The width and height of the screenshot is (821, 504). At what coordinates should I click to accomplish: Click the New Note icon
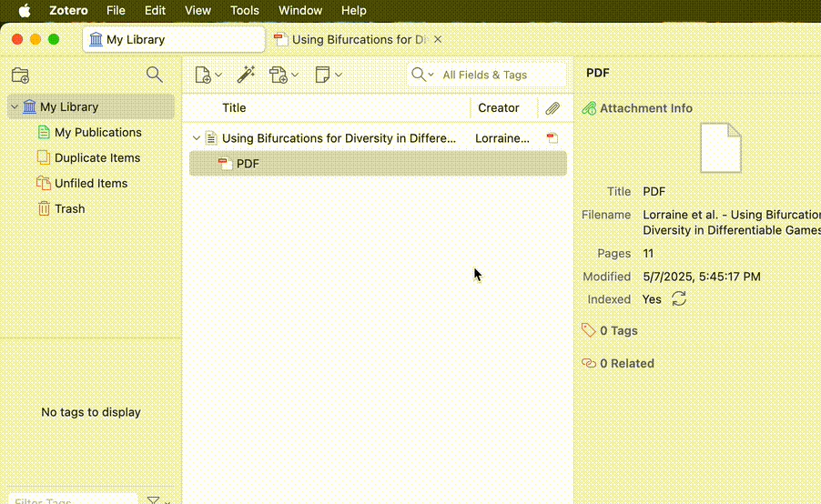[322, 75]
